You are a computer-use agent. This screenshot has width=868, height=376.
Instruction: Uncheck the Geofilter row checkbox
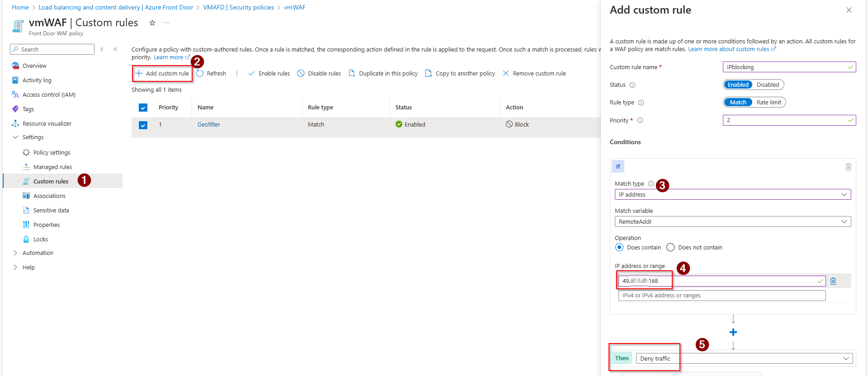pos(143,125)
